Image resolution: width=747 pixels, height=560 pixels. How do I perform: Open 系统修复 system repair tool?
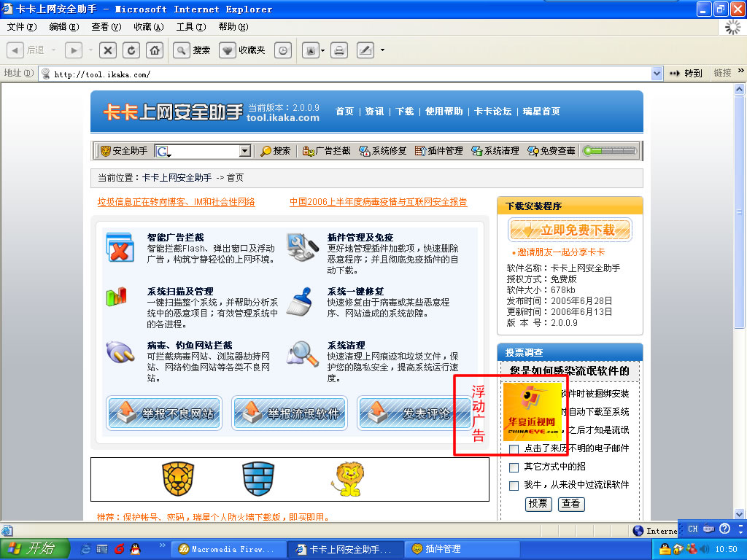coord(382,151)
